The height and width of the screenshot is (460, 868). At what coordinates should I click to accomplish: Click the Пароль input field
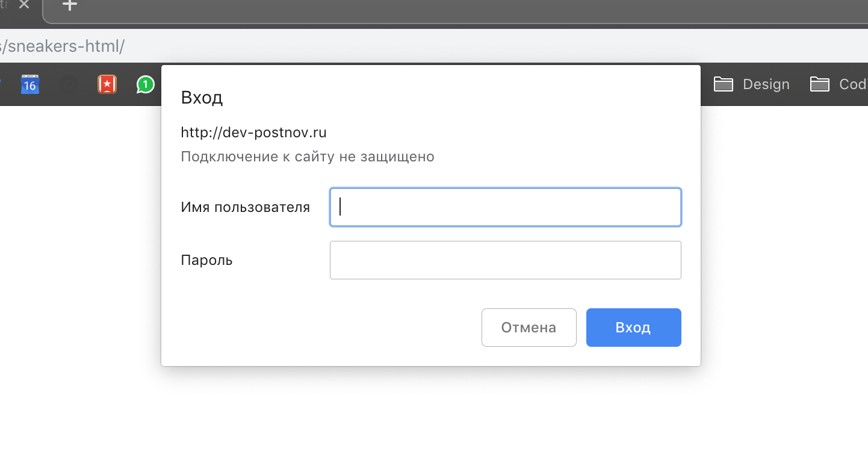point(505,260)
